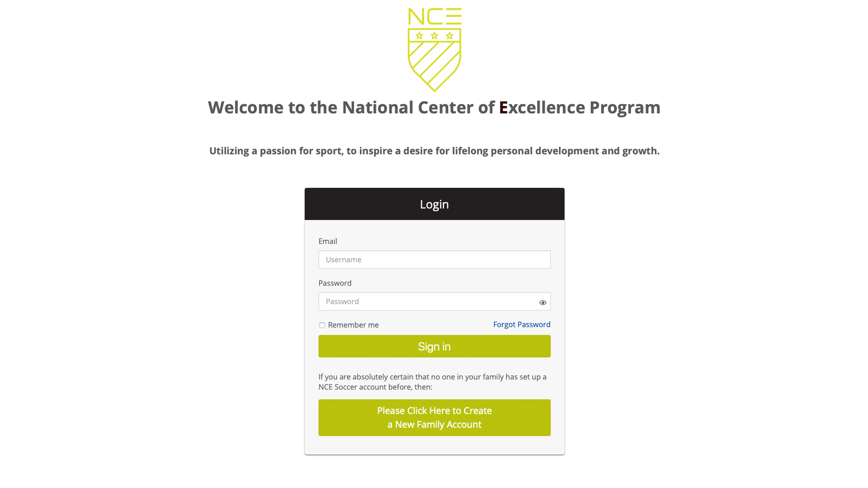Screen dimensions: 868x488
Task: Click the Sign in button
Action: 434,346
